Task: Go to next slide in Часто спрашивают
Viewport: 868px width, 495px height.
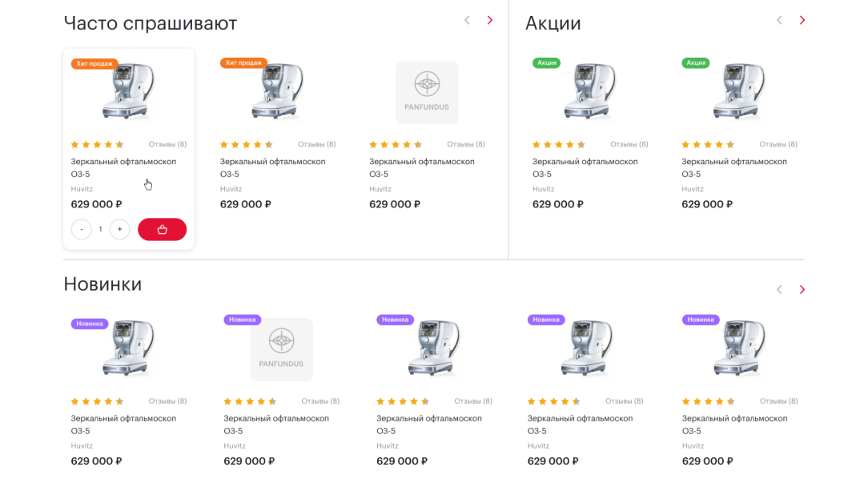Action: coord(490,21)
